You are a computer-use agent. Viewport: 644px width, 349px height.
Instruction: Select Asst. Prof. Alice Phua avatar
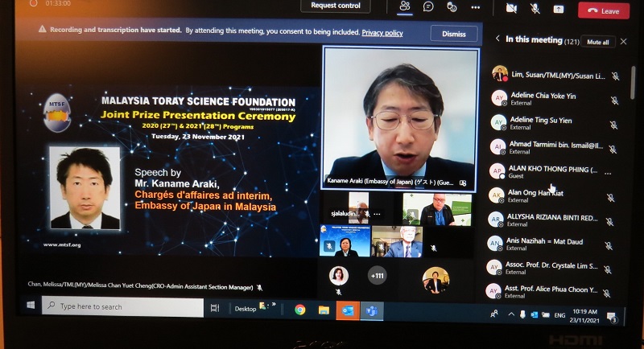493,291
